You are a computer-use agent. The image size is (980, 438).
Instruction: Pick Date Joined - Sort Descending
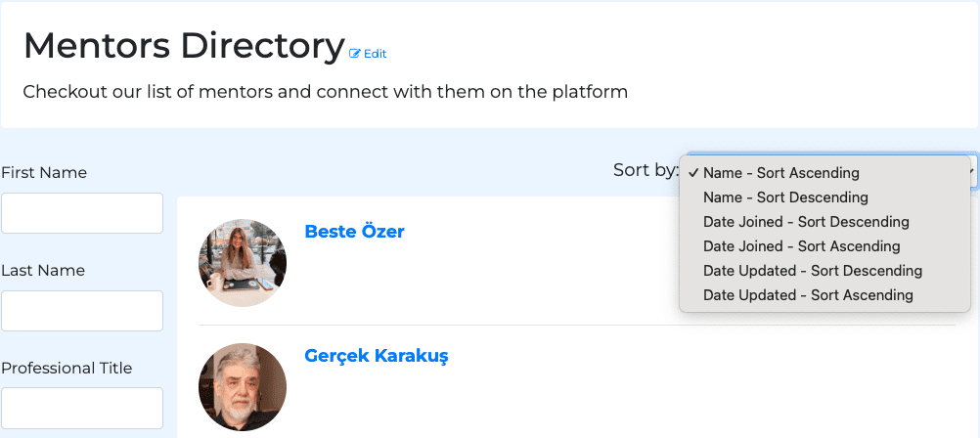click(806, 222)
